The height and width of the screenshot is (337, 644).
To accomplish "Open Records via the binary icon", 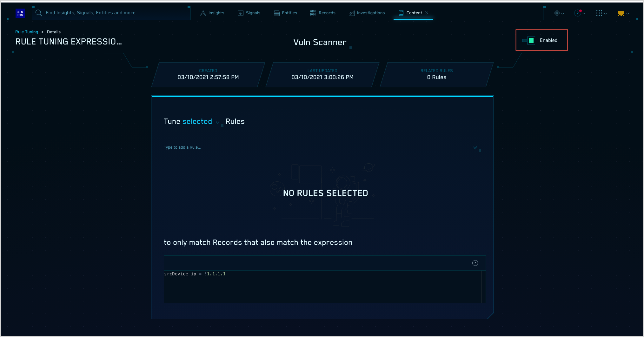I will [313, 13].
